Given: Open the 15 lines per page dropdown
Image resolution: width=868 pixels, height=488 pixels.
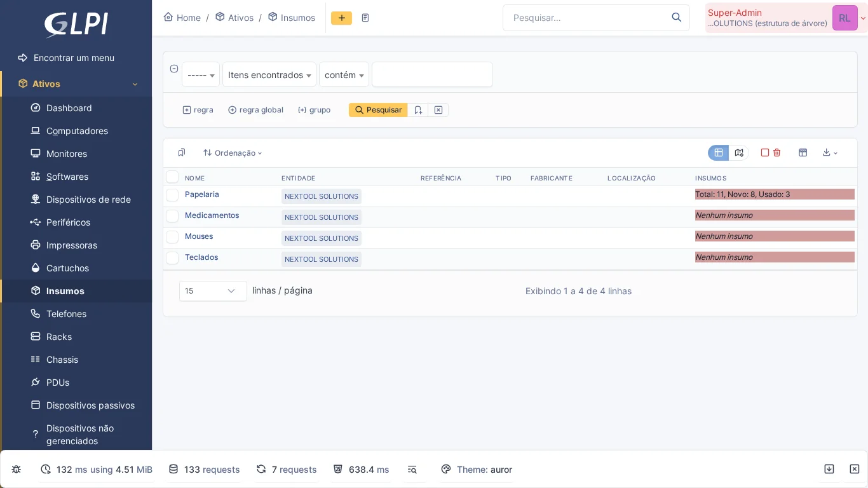Looking at the screenshot, I should coord(213,290).
